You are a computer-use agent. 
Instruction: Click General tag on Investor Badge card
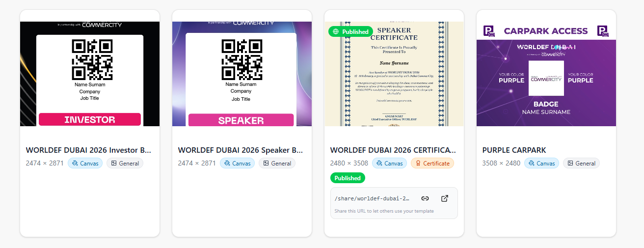coord(125,164)
